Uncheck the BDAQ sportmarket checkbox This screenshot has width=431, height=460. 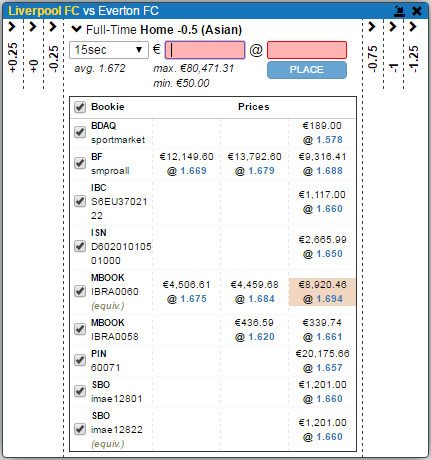tap(80, 132)
